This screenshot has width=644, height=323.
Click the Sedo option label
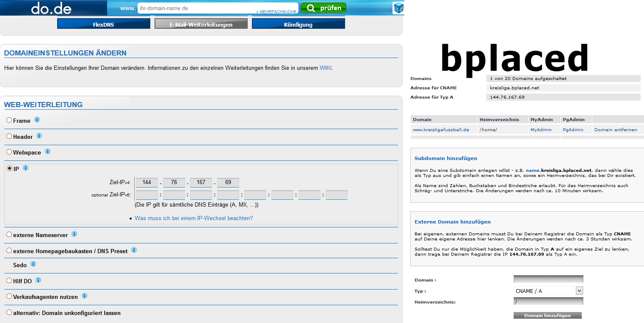point(20,265)
